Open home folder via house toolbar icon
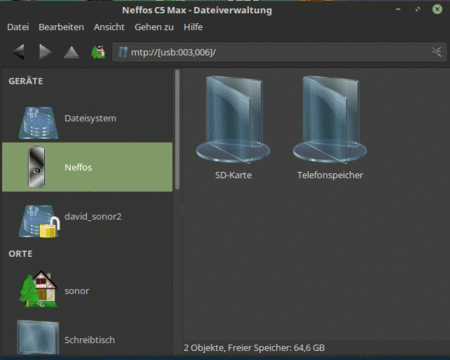The image size is (450, 360). click(98, 52)
